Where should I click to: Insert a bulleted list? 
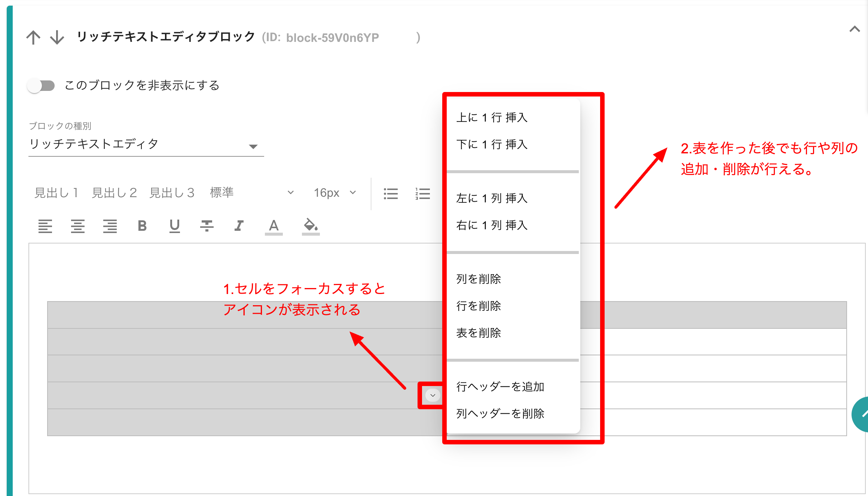(391, 193)
